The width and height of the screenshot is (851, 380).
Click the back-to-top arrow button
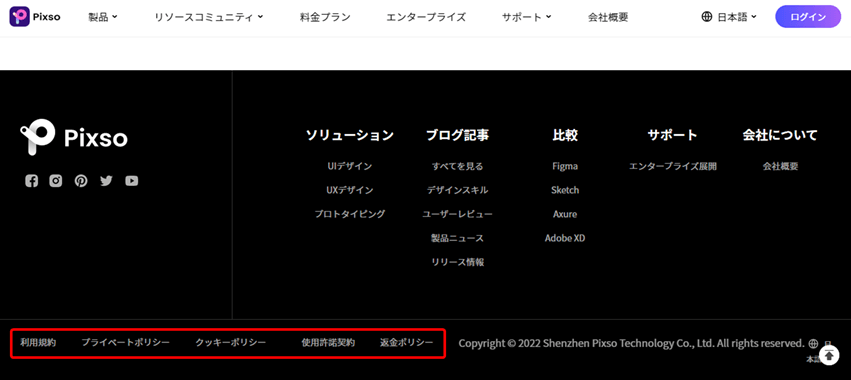coord(829,355)
